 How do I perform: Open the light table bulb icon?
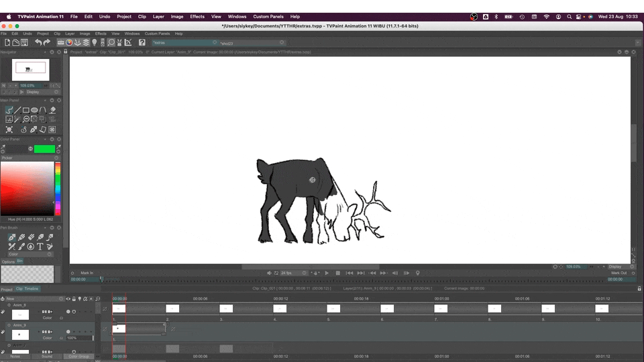coord(95,42)
